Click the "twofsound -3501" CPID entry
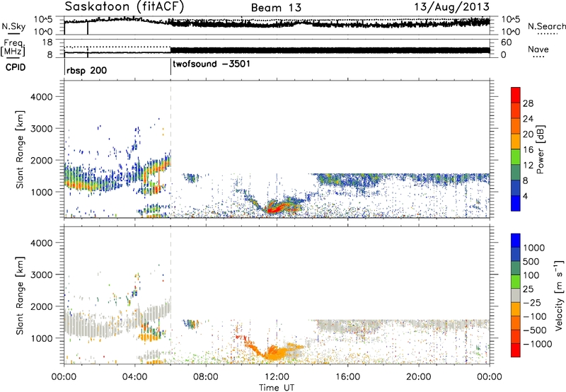The width and height of the screenshot is (566, 392). pyautogui.click(x=212, y=64)
